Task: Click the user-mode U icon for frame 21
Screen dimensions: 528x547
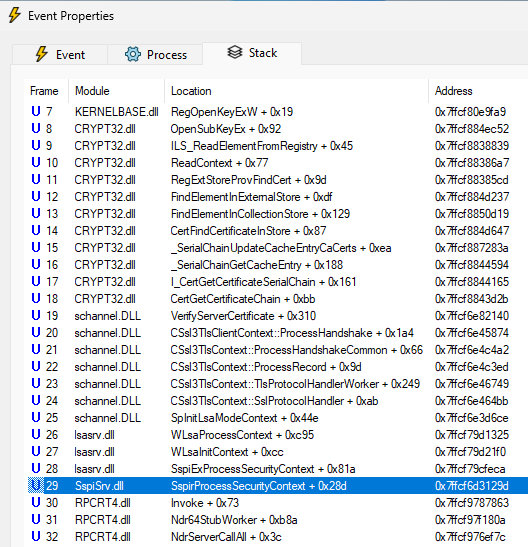Action: point(36,350)
